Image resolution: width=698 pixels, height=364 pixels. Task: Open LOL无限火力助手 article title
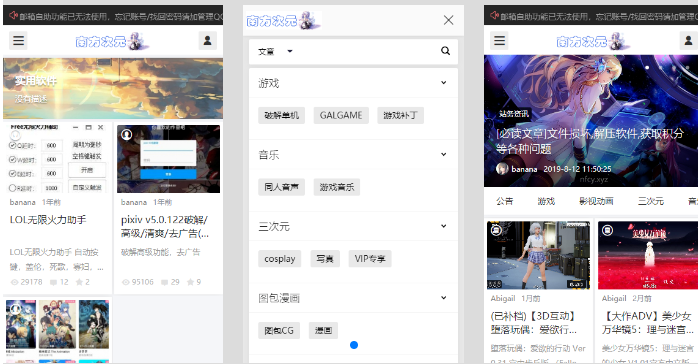pos(48,219)
